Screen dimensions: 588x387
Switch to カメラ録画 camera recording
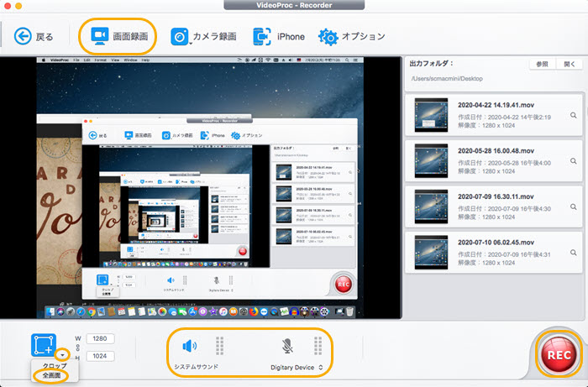tap(203, 36)
